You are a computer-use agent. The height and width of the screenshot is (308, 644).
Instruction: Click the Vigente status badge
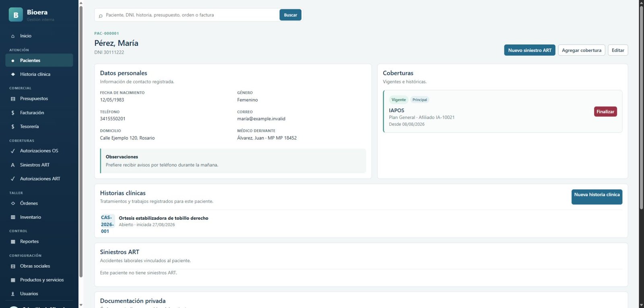click(x=398, y=100)
